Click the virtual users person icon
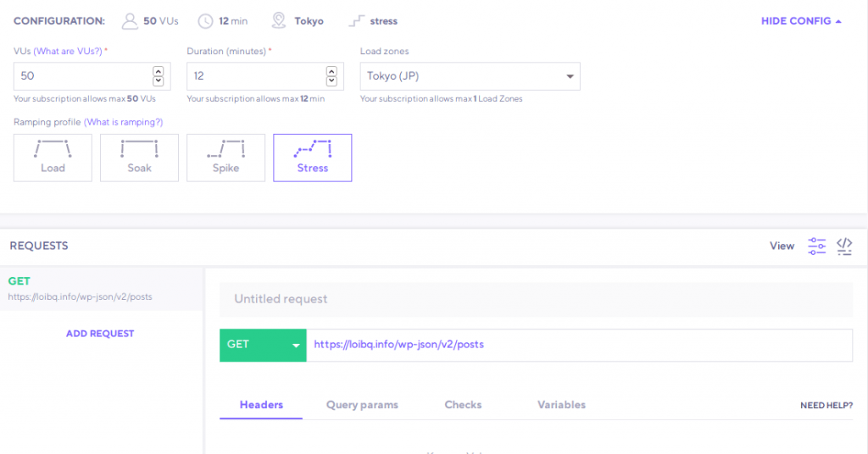 pos(130,21)
